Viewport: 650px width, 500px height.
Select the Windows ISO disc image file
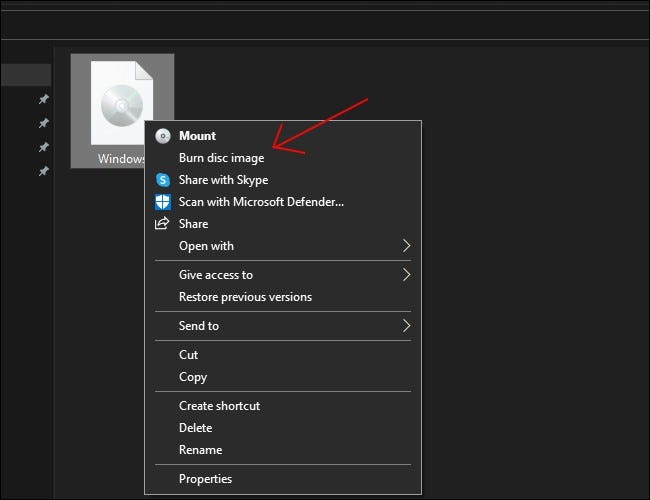click(x=120, y=105)
